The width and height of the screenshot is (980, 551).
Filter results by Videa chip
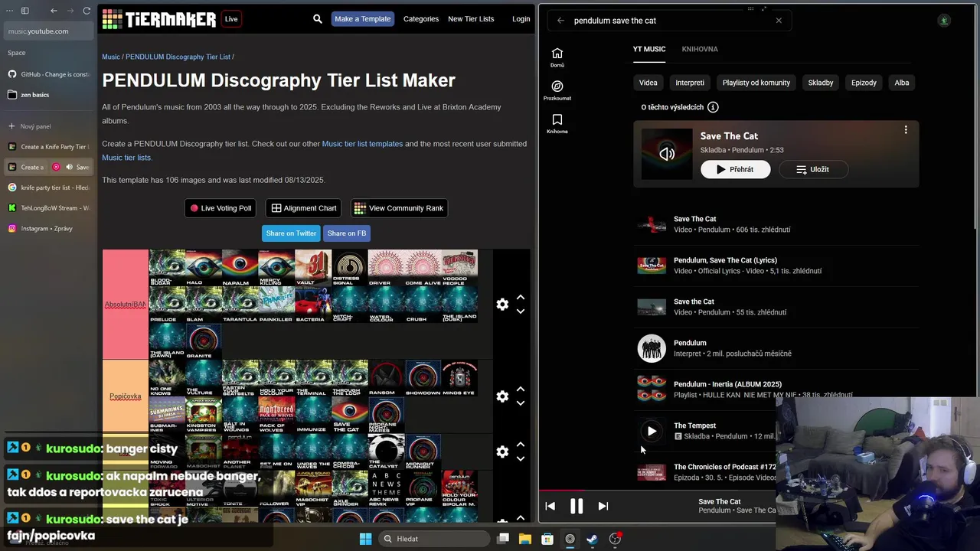648,83
